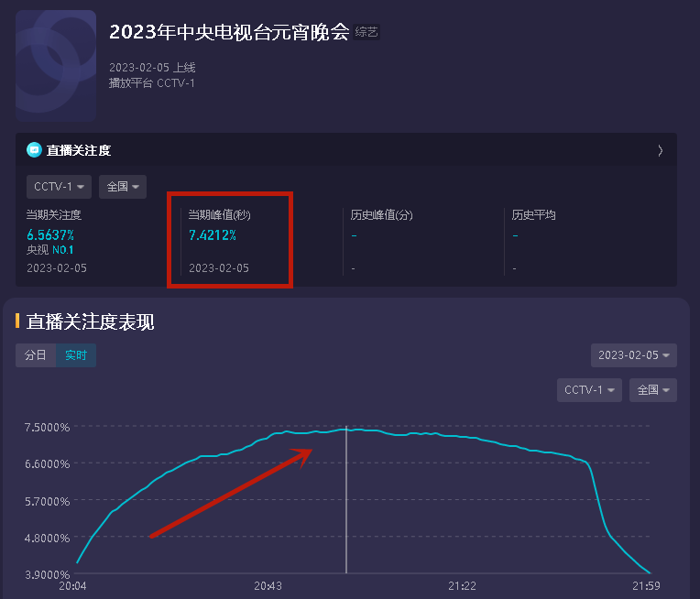Click the 央视 NO.1 ranking text
The height and width of the screenshot is (599, 700).
(50, 250)
